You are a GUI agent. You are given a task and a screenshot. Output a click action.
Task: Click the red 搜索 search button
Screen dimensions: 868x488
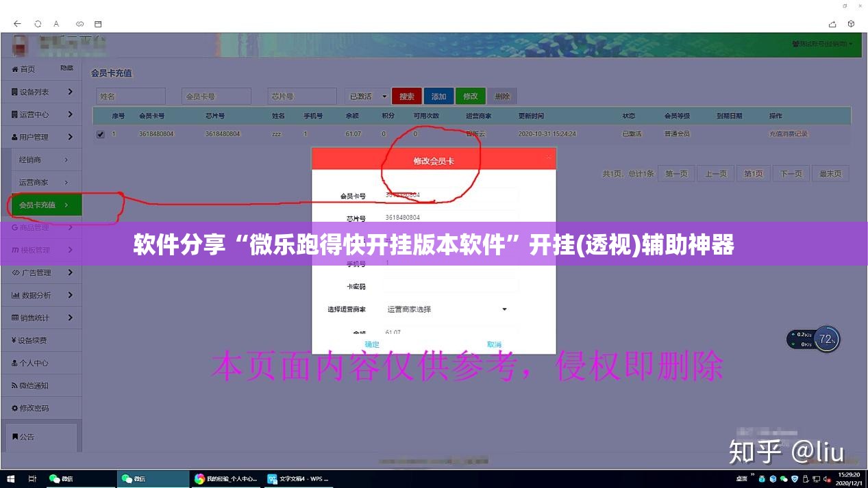coord(407,97)
